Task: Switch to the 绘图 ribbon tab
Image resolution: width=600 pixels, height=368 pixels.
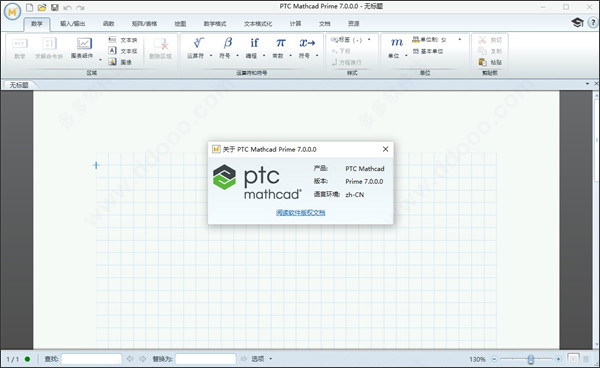Action: coord(180,24)
